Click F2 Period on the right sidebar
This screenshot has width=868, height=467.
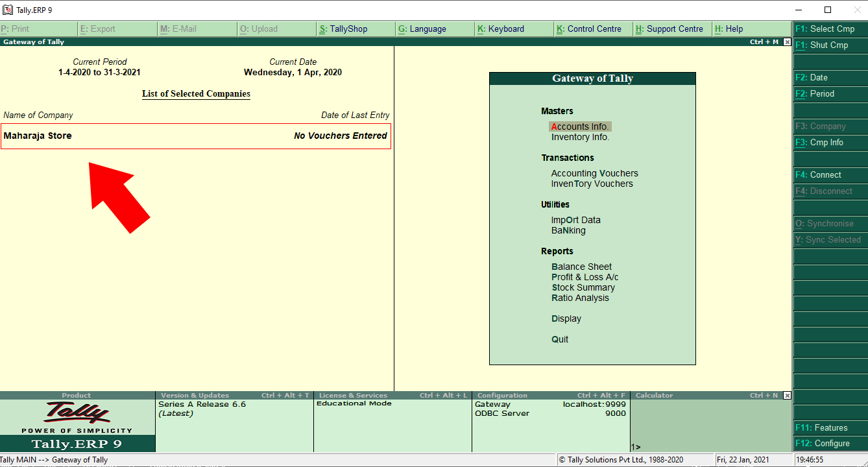coord(830,93)
